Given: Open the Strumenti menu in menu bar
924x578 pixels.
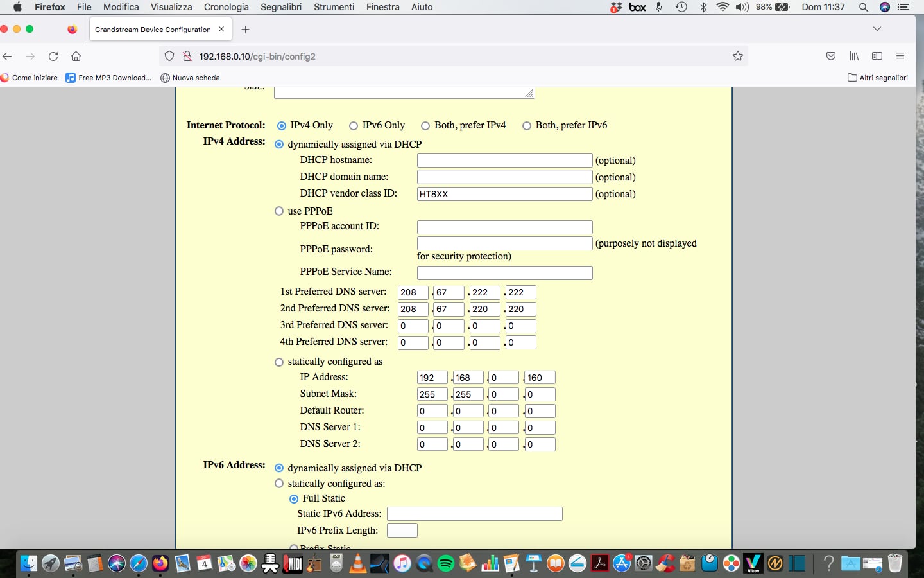Looking at the screenshot, I should point(334,7).
